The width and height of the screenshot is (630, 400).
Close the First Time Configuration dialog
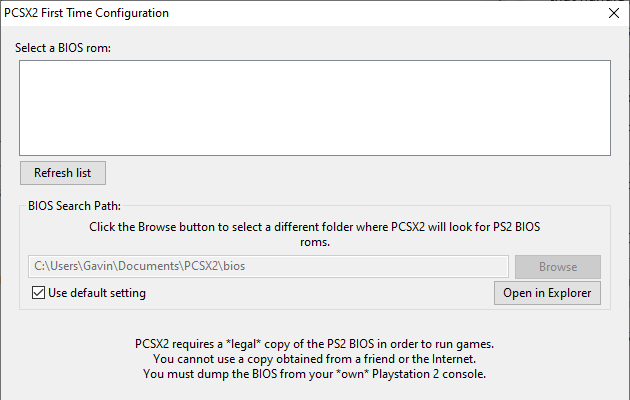pos(613,13)
